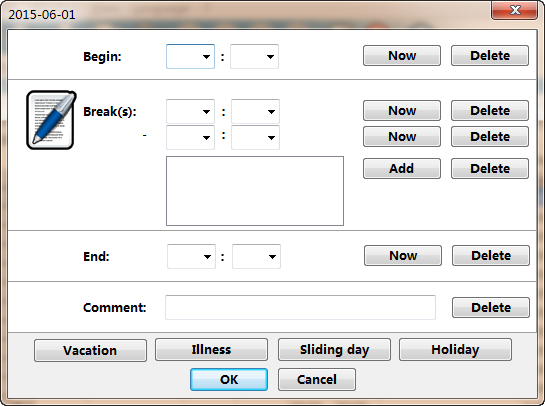Delete the Begin time entry
545x406 pixels.
[x=490, y=56]
